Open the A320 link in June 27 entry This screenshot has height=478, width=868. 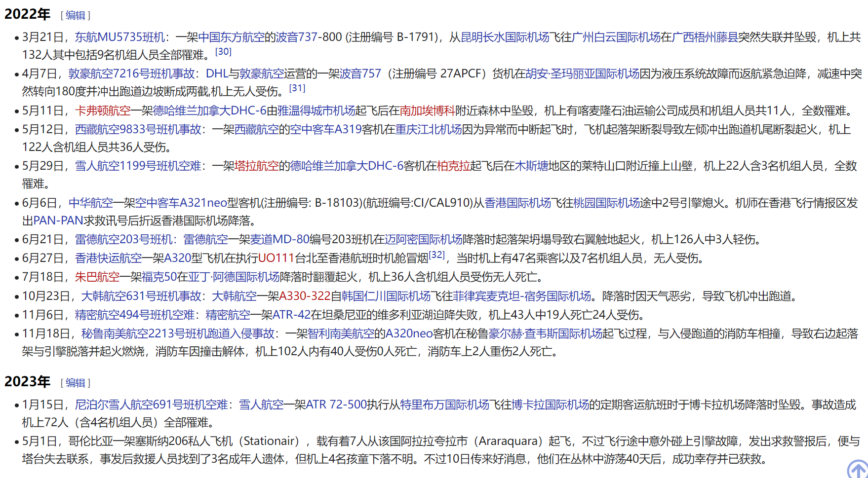tap(177, 258)
